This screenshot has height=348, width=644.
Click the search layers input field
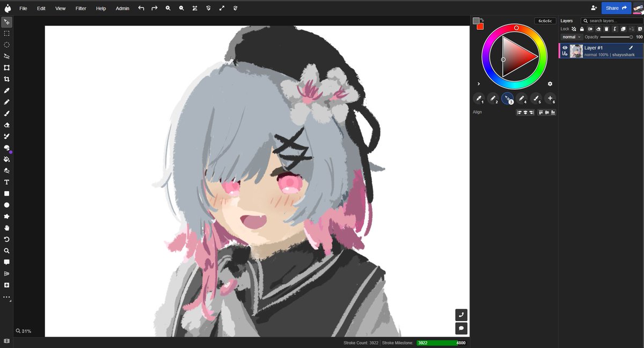(612, 21)
